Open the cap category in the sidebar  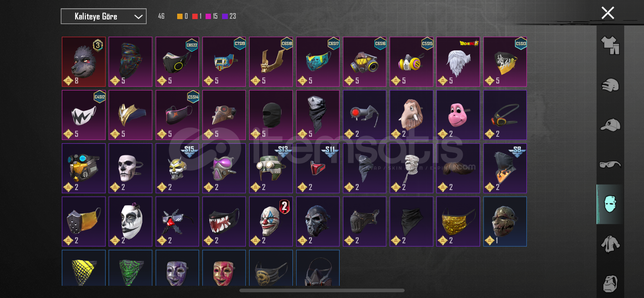(610, 125)
